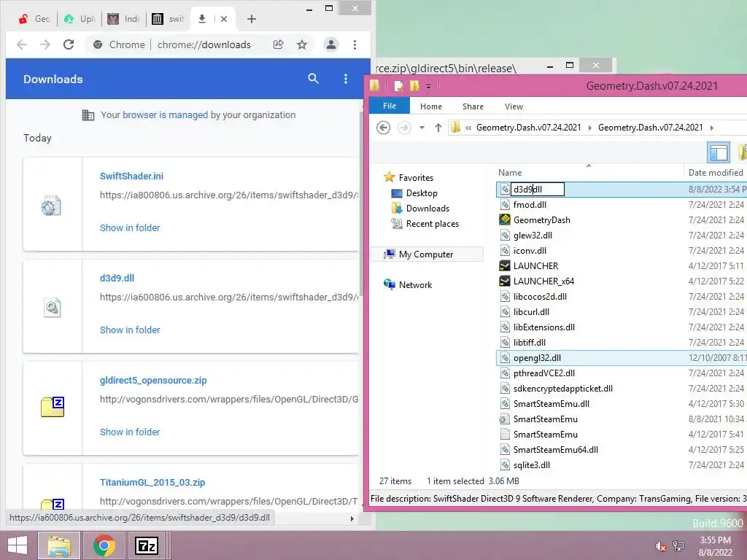Open a new Chrome tab with plus button
The width and height of the screenshot is (747, 560).
coord(252,19)
